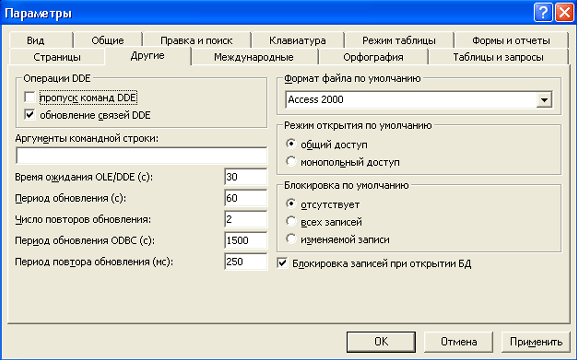Enable the пропуск команд DDE checkbox
Viewport: 577px width, 360px height.
pyautogui.click(x=30, y=98)
